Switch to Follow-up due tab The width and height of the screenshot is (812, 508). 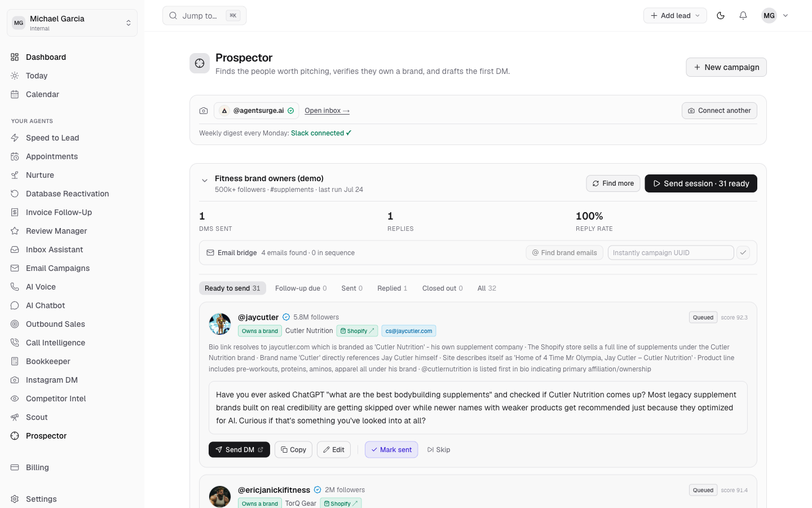[x=301, y=288]
